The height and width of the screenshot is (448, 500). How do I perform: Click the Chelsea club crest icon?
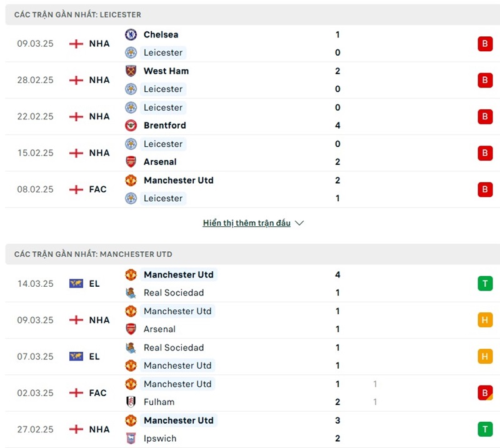131,34
